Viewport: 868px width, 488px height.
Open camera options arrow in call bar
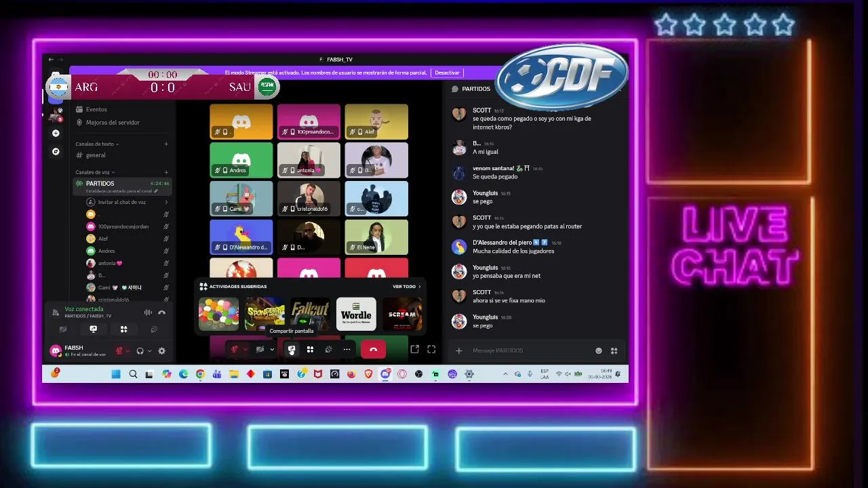[x=272, y=350]
